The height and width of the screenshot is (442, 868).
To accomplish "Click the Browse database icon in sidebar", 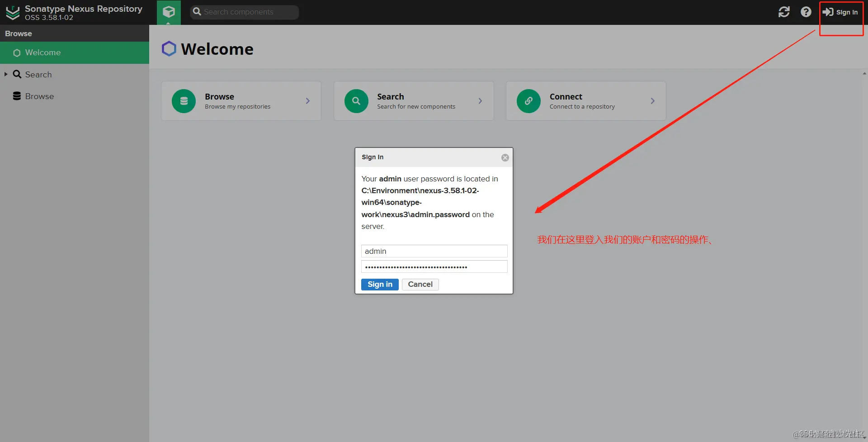I will (17, 96).
